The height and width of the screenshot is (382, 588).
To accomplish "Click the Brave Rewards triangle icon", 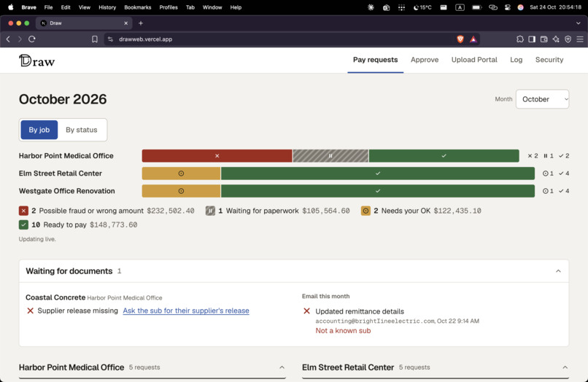I will pyautogui.click(x=473, y=39).
